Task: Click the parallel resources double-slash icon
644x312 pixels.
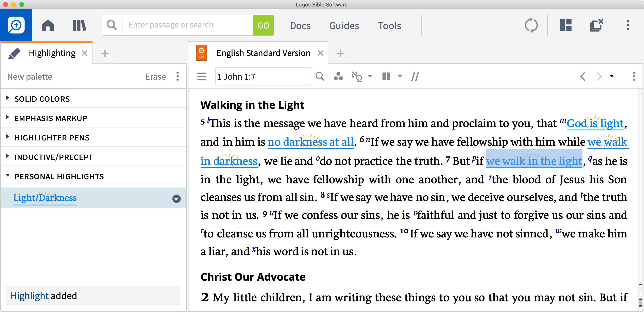Action: pos(415,76)
